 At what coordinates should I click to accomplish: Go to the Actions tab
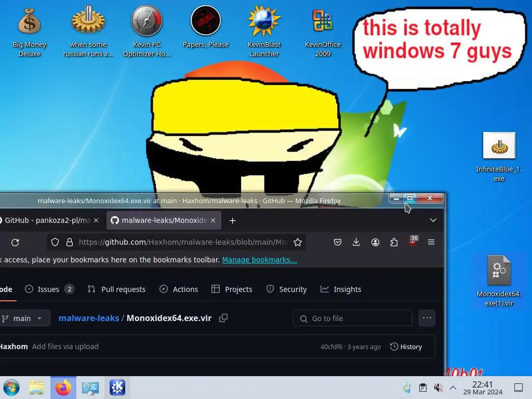tap(179, 289)
